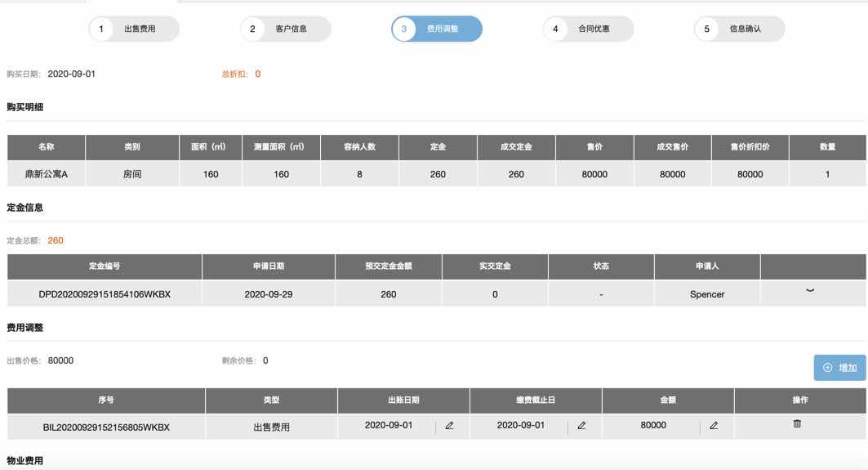Click the 成交售价 column header
This screenshot has height=470, width=868.
[672, 147]
